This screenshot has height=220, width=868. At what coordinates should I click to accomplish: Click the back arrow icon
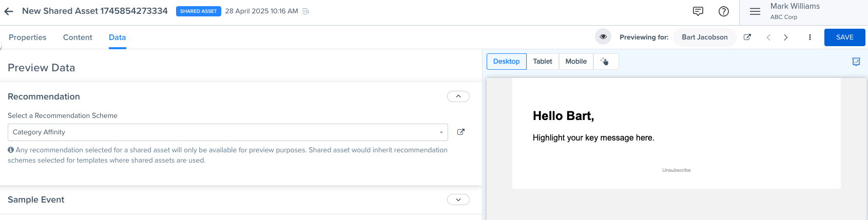(9, 11)
